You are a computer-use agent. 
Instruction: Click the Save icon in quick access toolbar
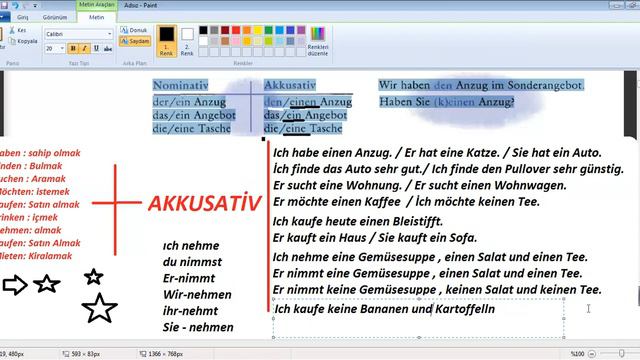click(4, 5)
